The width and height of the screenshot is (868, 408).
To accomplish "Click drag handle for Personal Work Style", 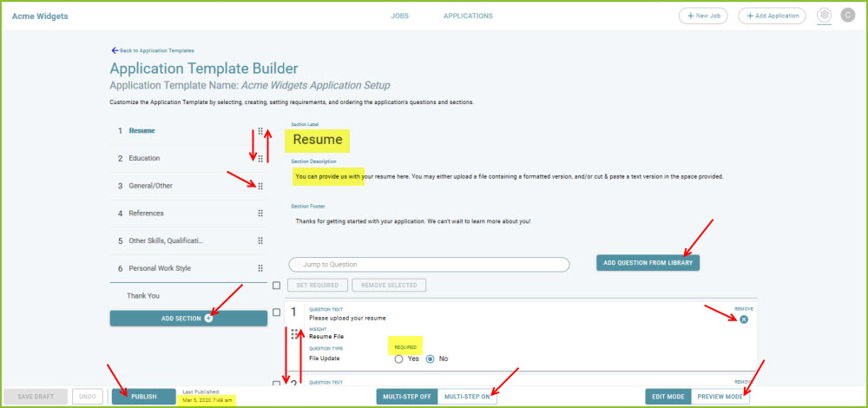I will pos(260,268).
